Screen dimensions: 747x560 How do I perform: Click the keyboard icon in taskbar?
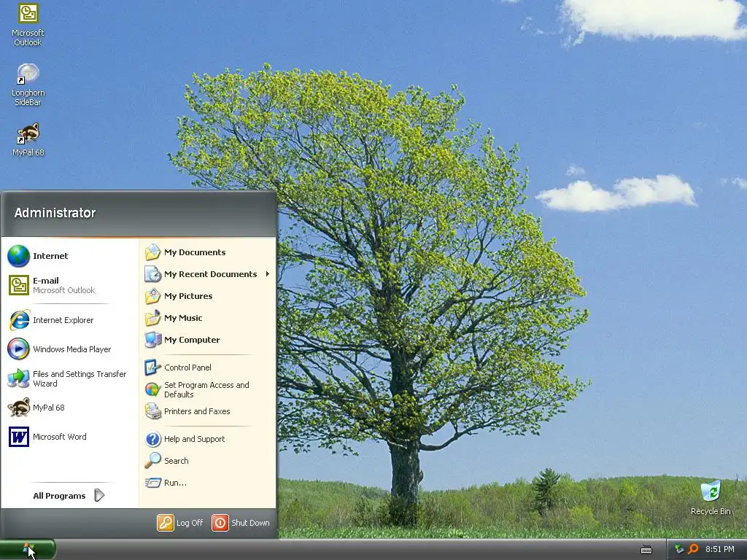(646, 550)
